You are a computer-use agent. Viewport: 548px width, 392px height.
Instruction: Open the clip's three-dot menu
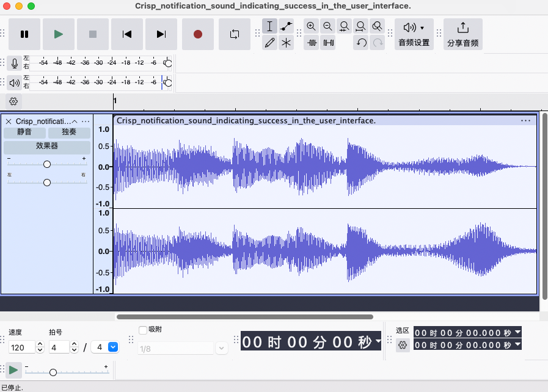coord(525,120)
